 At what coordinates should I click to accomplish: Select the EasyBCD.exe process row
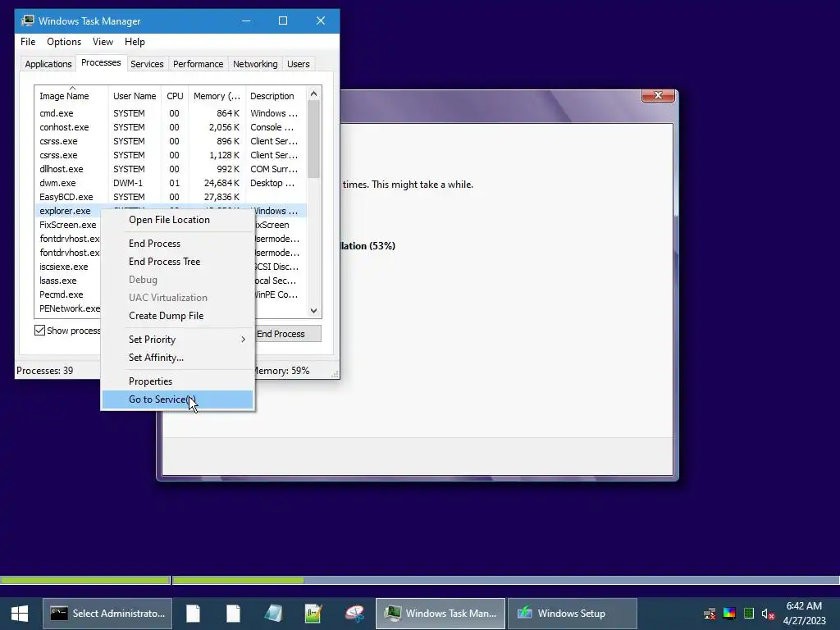[171, 197]
